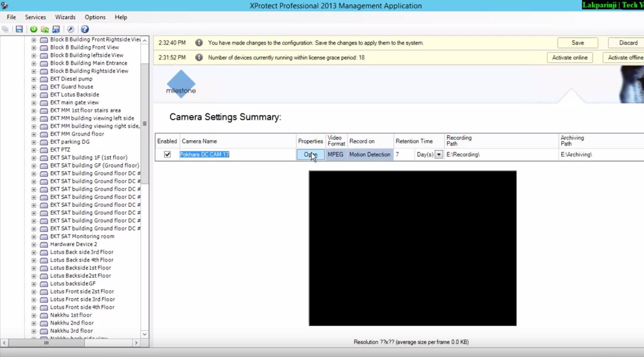The height and width of the screenshot is (357, 644).
Task: Click the application icon in the title bar
Action: click(5, 5)
